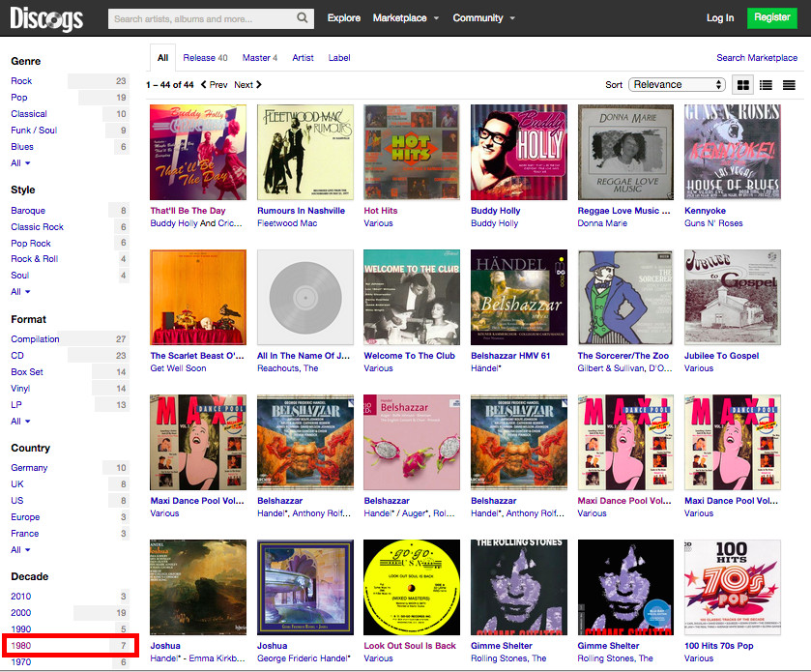Open 100 Hits 70s Pop cover
Image resolution: width=811 pixels, height=672 pixels.
733,587
